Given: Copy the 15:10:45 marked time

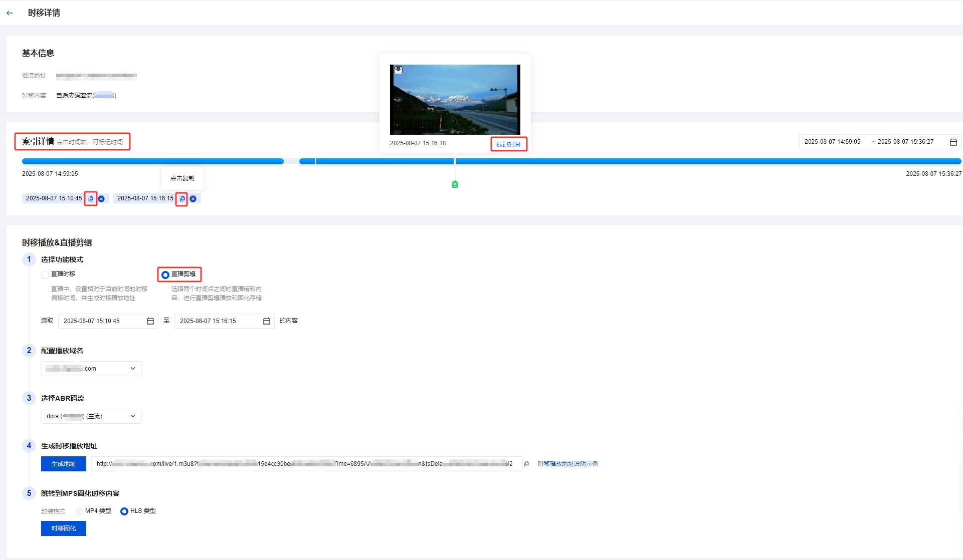Looking at the screenshot, I should click(91, 199).
